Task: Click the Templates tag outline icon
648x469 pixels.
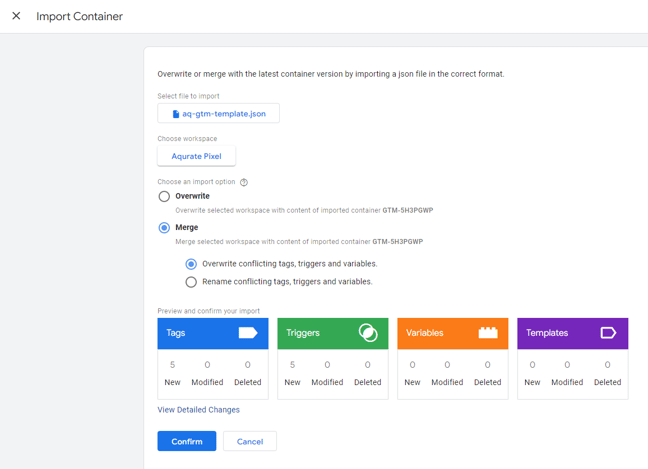Action: 608,333
